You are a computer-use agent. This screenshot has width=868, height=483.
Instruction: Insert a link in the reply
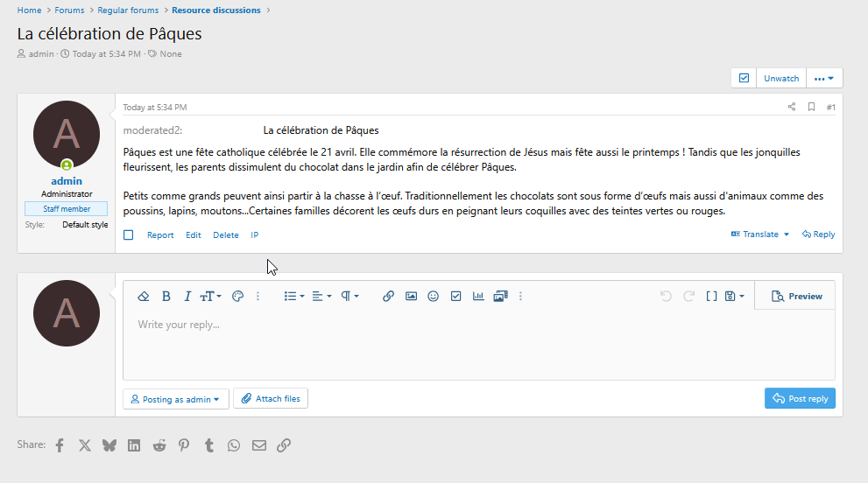tap(389, 297)
